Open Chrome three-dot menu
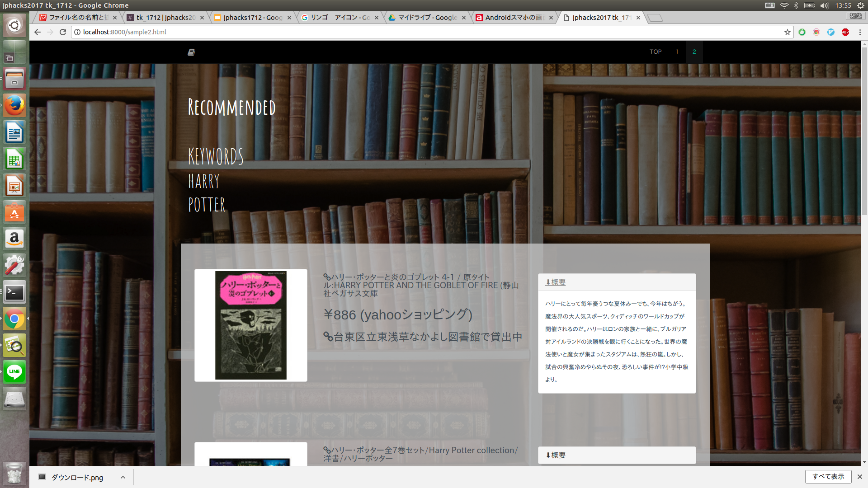868x488 pixels. point(860,32)
